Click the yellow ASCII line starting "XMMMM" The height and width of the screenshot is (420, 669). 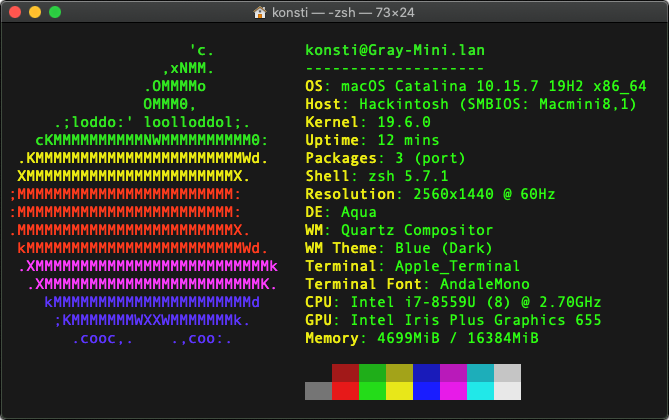134,176
